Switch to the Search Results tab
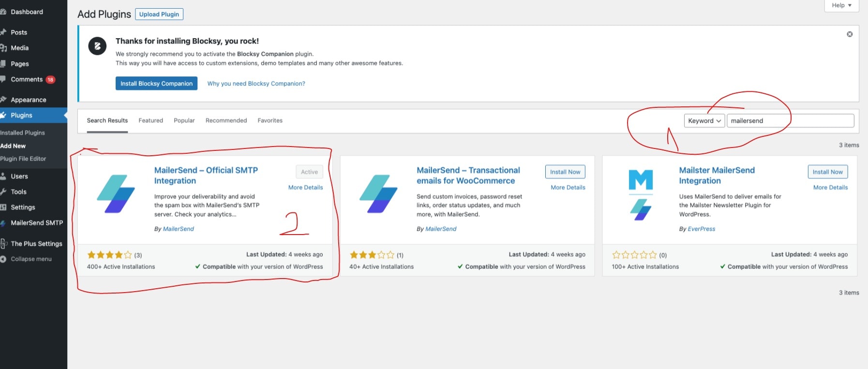 [x=107, y=120]
